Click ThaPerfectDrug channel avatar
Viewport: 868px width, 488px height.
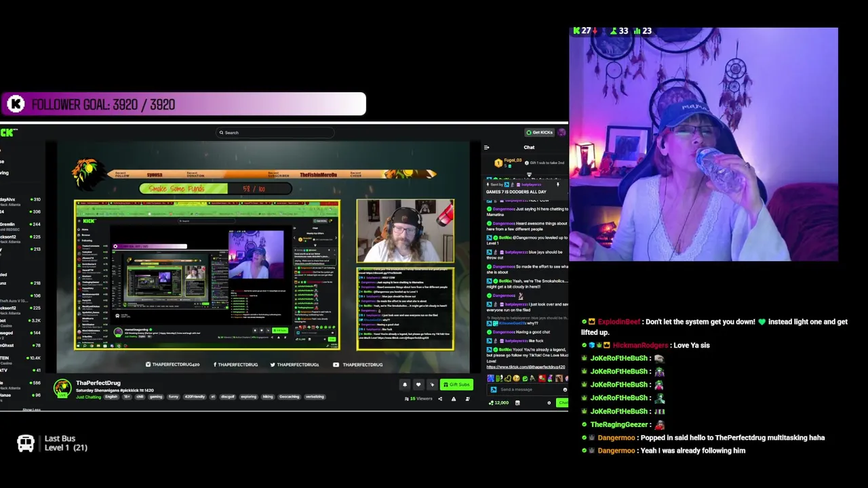point(62,388)
